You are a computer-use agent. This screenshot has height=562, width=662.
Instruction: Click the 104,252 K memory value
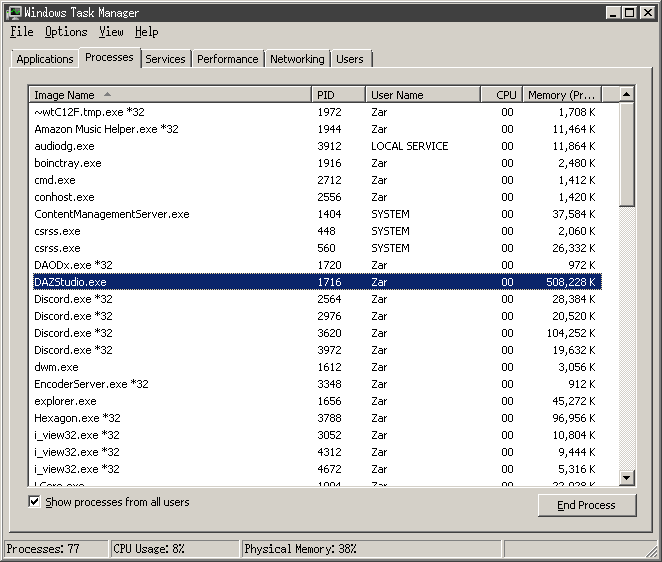(571, 333)
